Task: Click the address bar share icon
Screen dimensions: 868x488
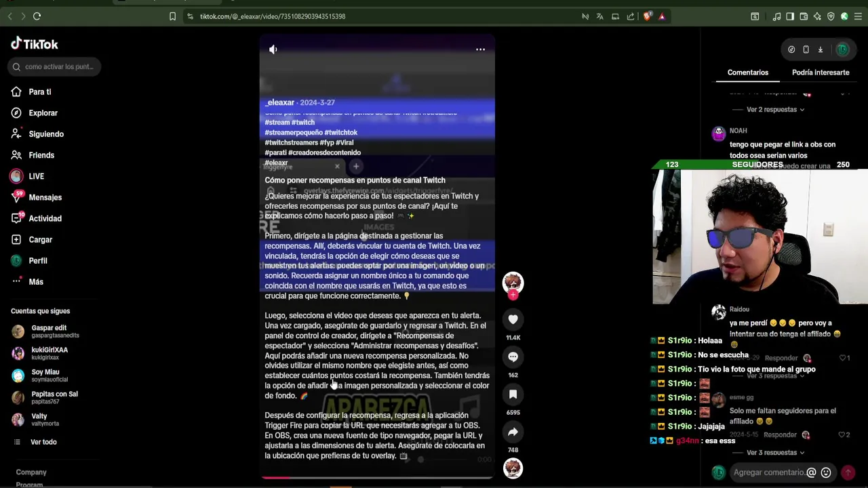Action: click(x=631, y=16)
